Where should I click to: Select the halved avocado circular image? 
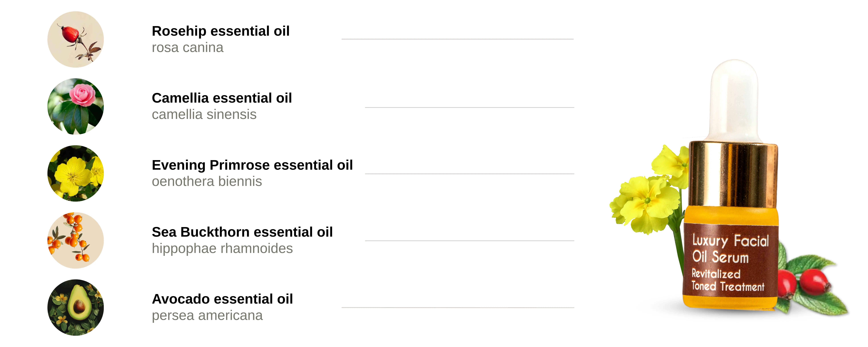click(x=75, y=307)
